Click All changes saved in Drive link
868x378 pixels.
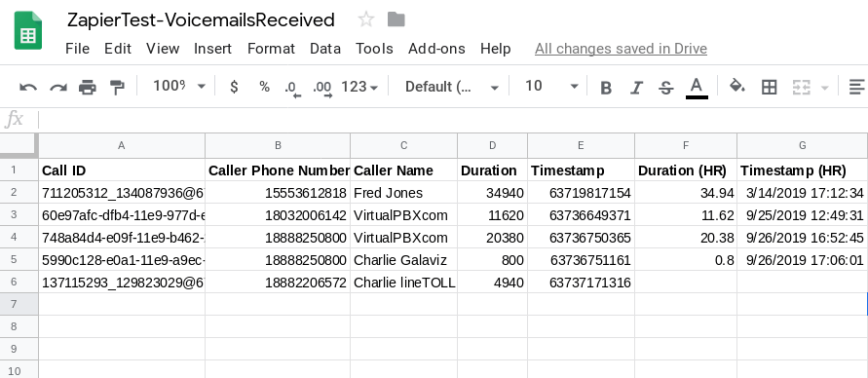(x=621, y=49)
